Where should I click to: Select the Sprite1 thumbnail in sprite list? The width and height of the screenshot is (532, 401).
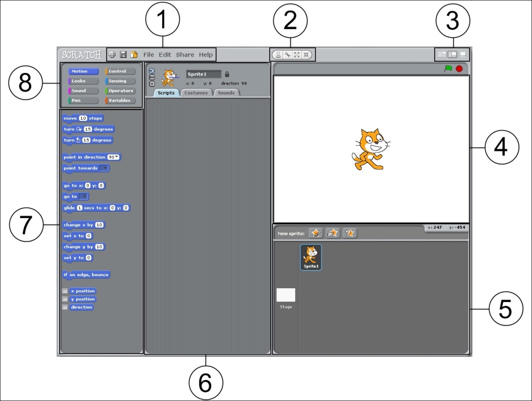(311, 257)
